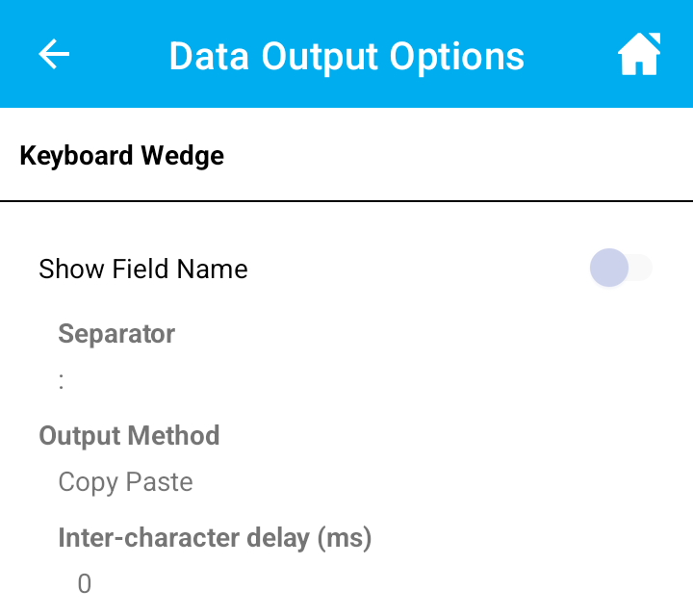Click the inter-character delay value 0
Screen dimensions: 693x616
point(85,583)
